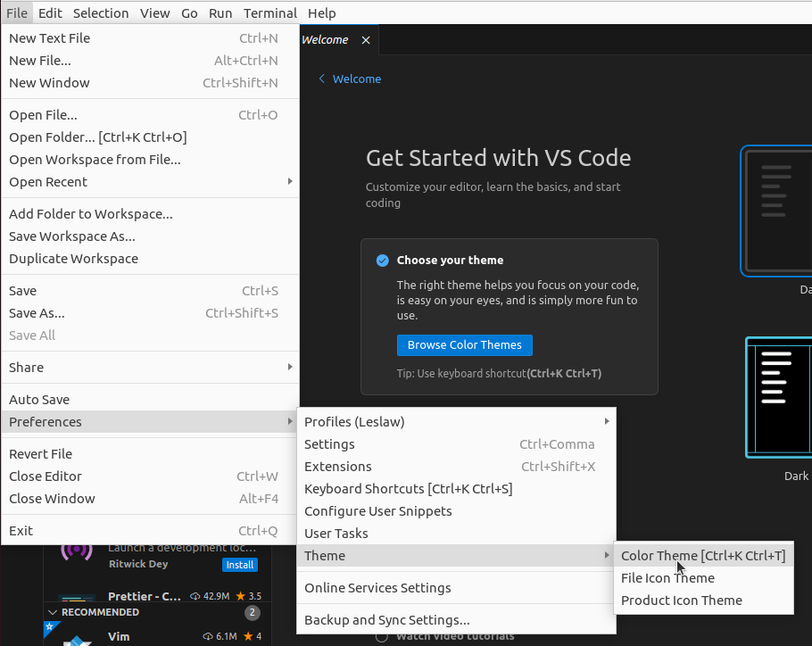Expand the Share submenu
812x646 pixels.
(x=150, y=367)
